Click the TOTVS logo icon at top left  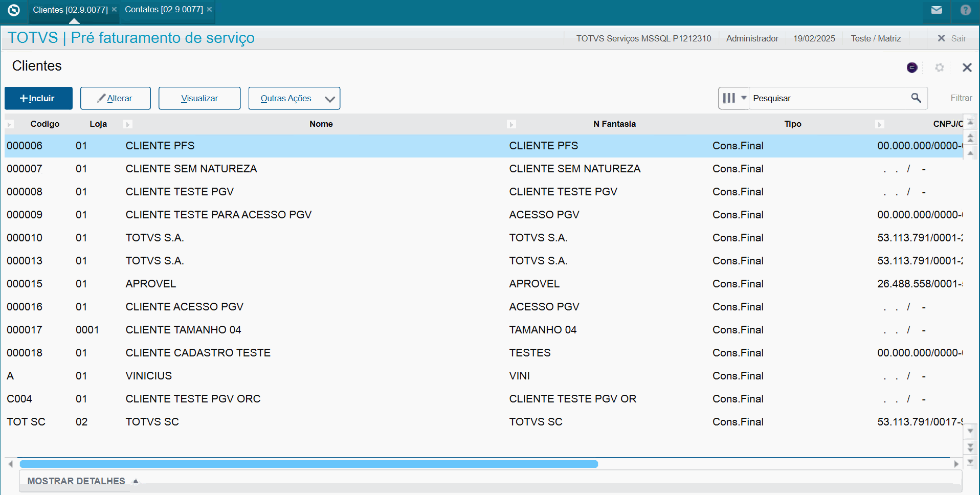tap(14, 10)
